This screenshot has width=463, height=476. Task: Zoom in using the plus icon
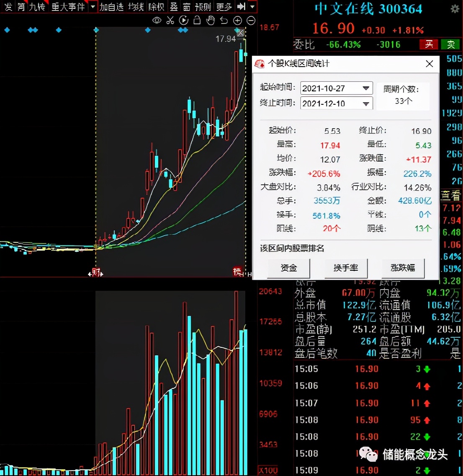click(237, 20)
